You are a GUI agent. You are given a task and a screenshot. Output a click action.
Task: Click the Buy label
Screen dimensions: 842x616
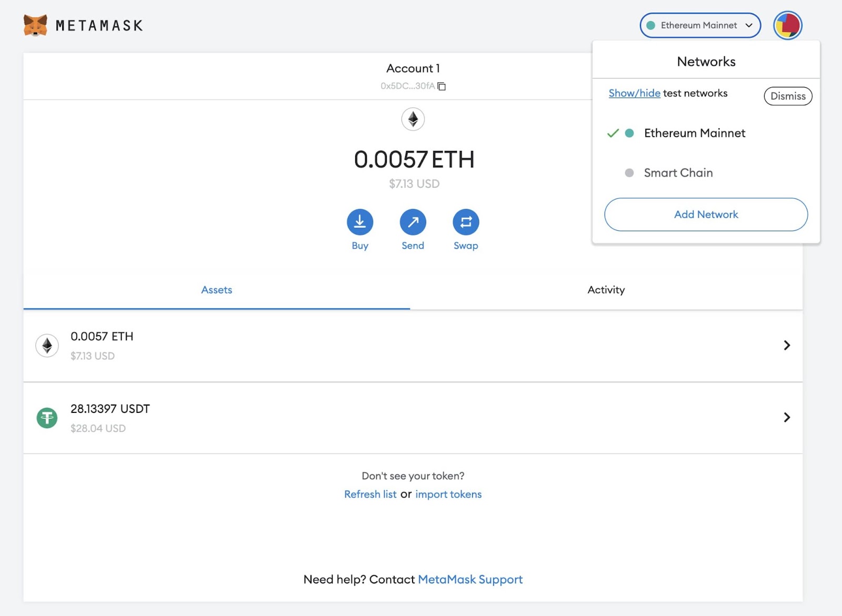[x=360, y=246]
